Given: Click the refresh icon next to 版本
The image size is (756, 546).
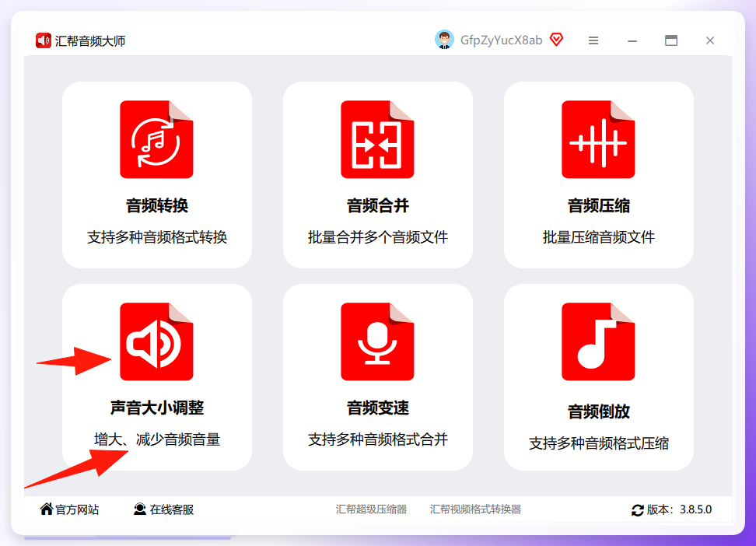Looking at the screenshot, I should point(638,510).
